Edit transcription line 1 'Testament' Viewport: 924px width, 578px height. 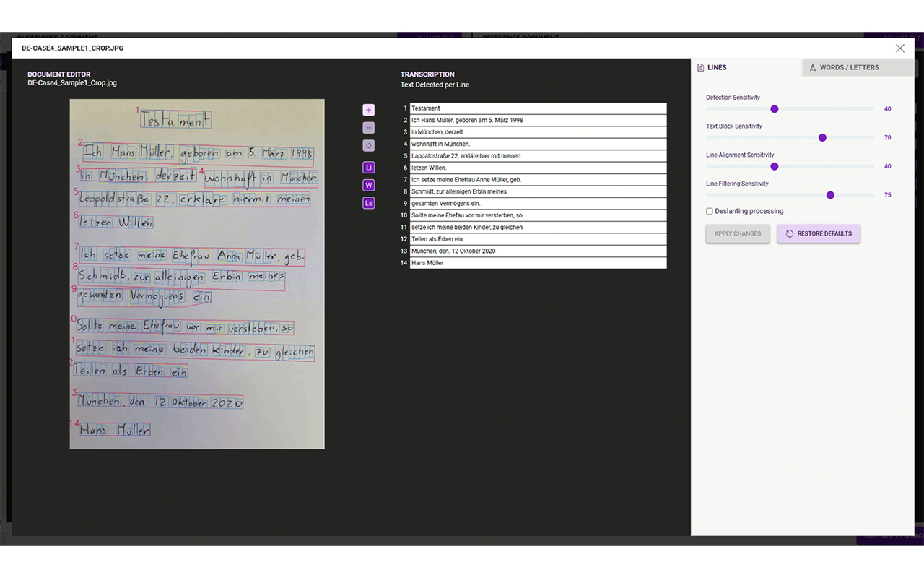(x=538, y=108)
